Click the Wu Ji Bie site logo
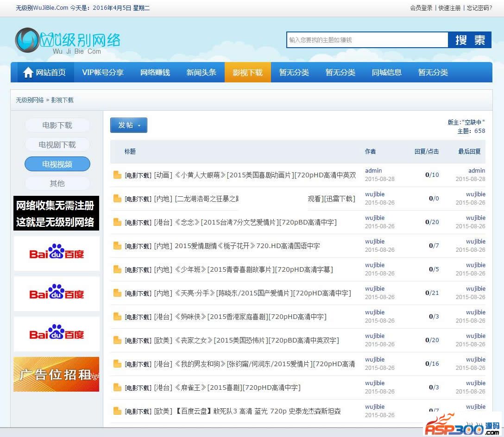504x437 pixels. [x=68, y=41]
